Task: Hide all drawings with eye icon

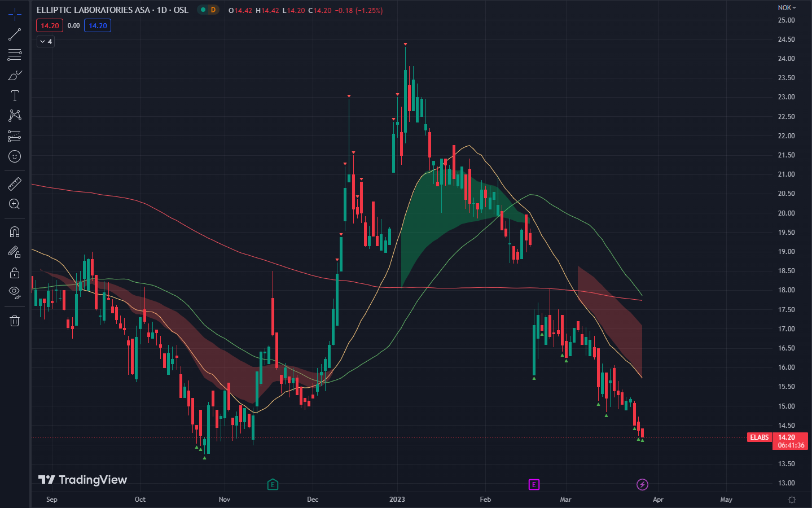Action: 15,293
